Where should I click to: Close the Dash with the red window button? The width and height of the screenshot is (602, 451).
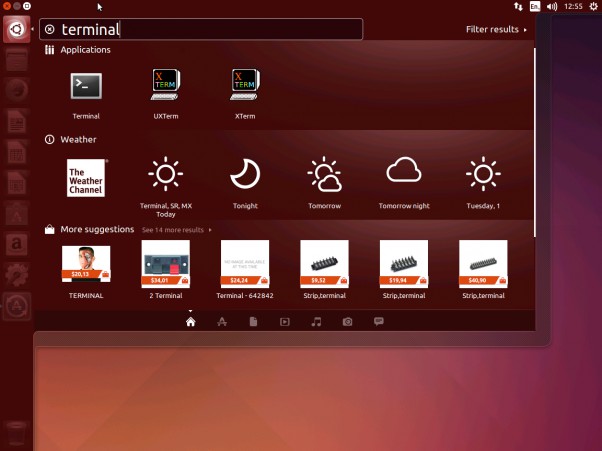click(x=7, y=6)
